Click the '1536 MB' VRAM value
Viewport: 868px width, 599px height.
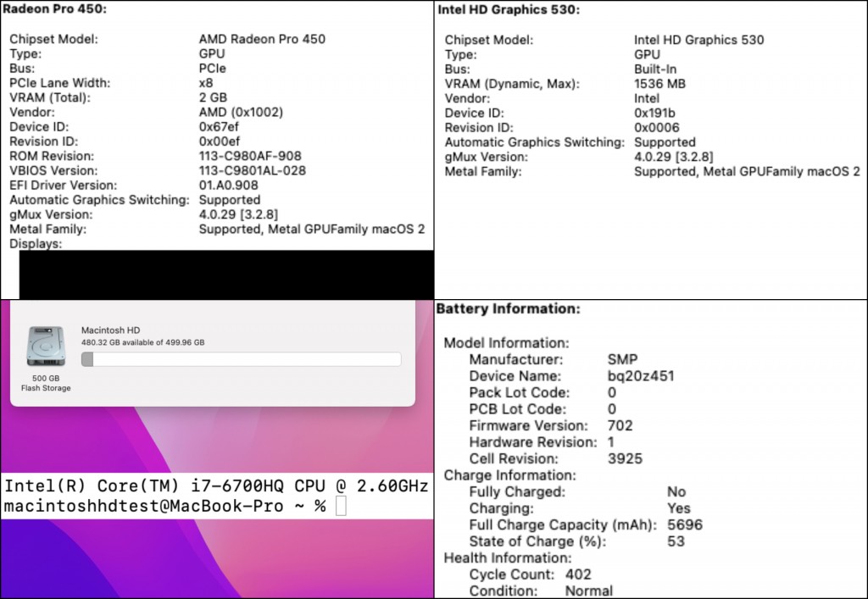point(659,84)
